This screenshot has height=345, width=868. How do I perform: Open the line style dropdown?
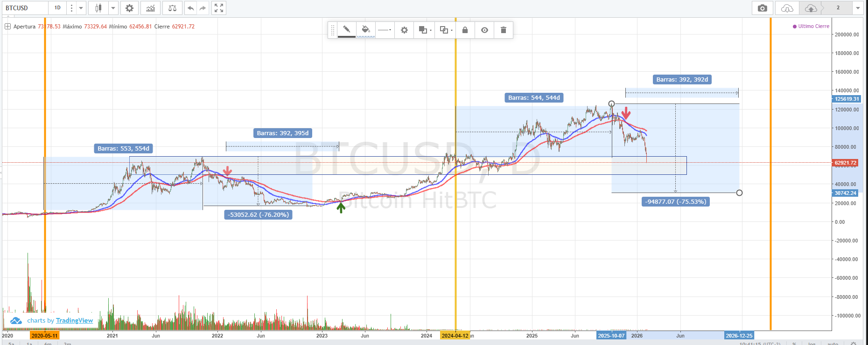(385, 30)
